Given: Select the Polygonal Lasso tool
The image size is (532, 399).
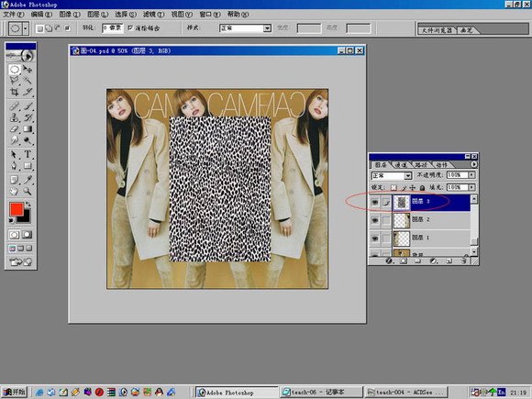Looking at the screenshot, I should click(15, 81).
